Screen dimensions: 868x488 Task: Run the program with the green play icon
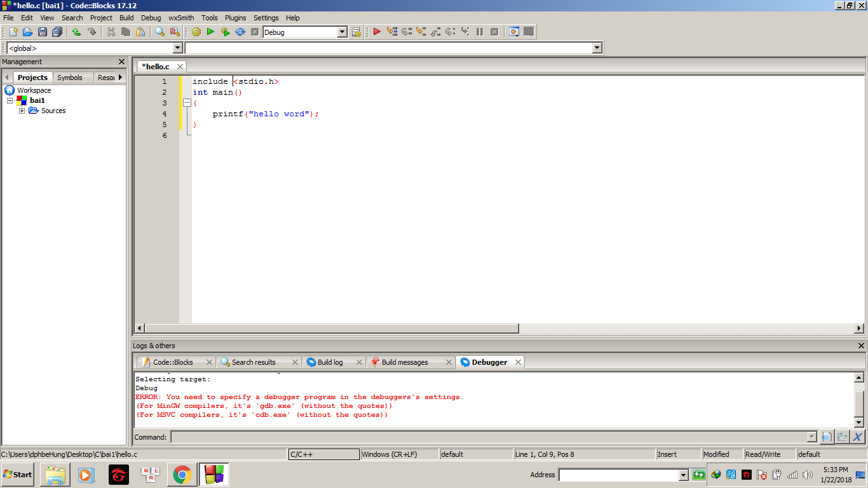[210, 32]
